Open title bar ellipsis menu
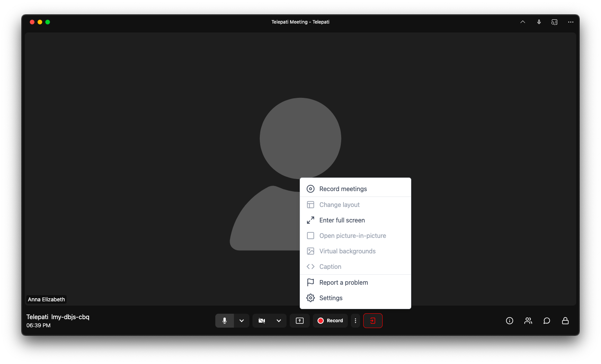 [x=571, y=22]
